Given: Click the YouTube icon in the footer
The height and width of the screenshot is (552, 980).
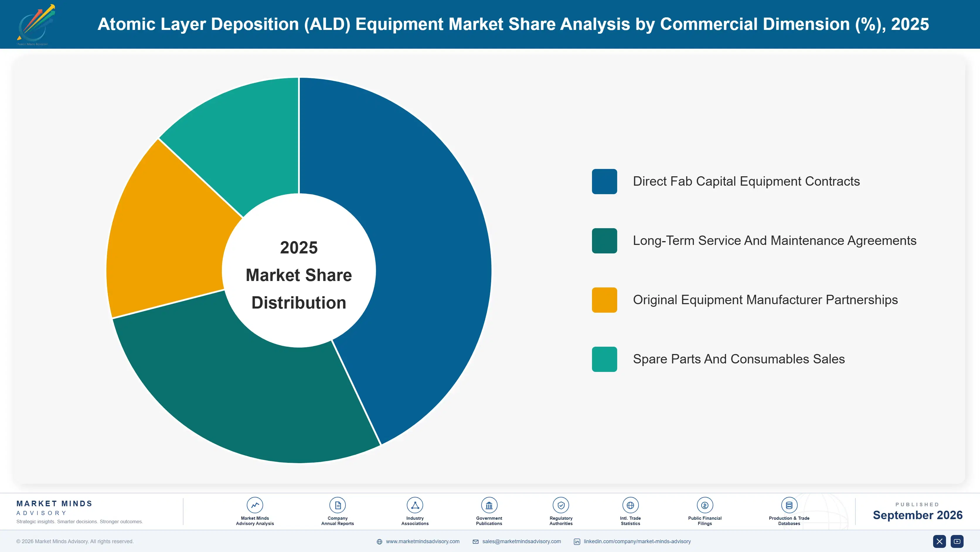Looking at the screenshot, I should point(957,541).
